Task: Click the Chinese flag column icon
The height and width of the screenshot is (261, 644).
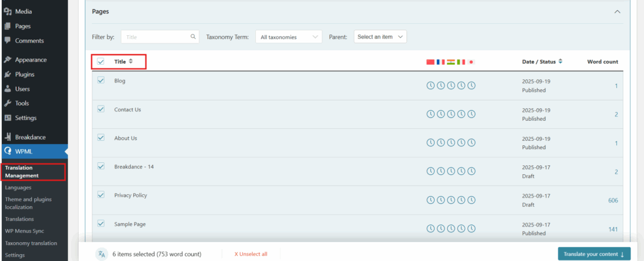Action: pos(431,62)
